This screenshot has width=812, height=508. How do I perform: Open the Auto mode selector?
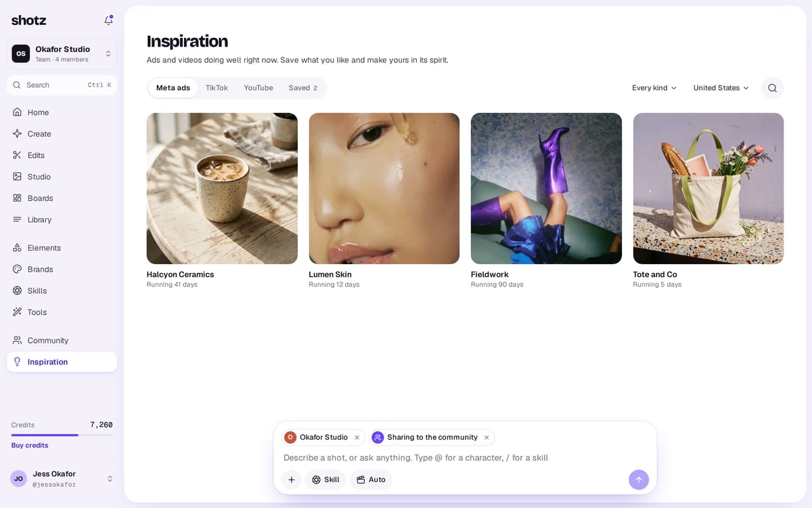click(371, 480)
